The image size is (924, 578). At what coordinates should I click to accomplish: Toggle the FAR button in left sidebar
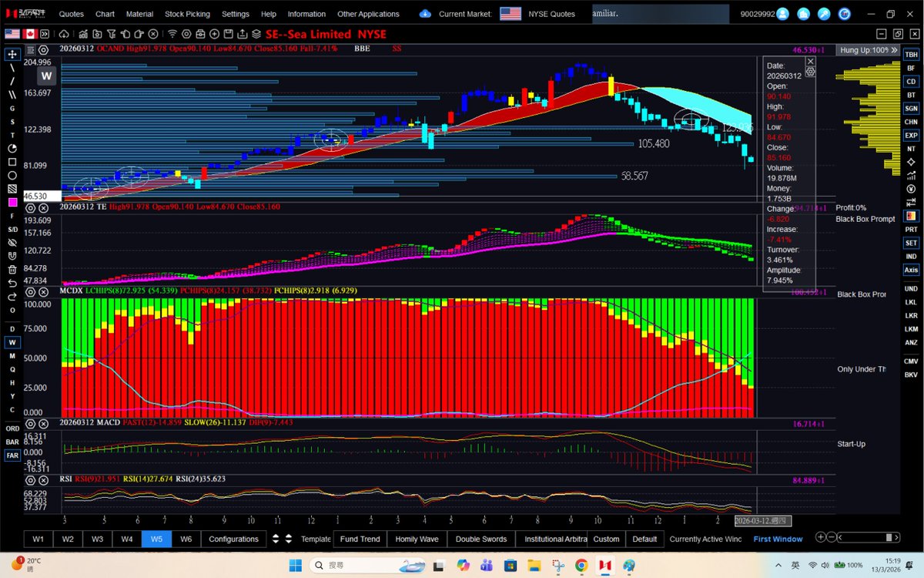12,455
